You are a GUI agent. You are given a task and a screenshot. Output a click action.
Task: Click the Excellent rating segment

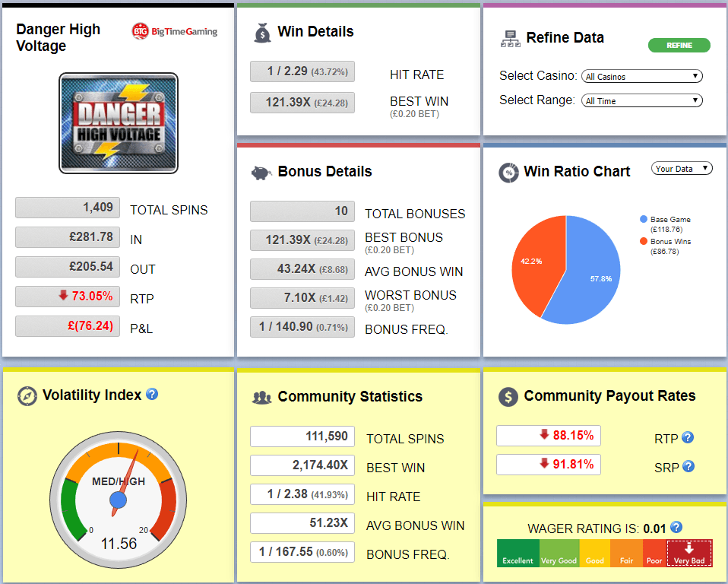(518, 553)
